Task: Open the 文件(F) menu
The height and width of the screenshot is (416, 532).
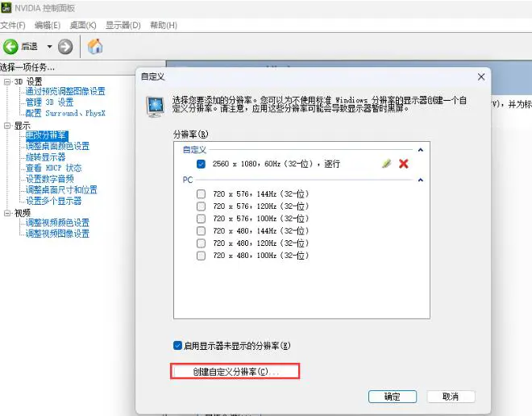Action: click(x=13, y=25)
